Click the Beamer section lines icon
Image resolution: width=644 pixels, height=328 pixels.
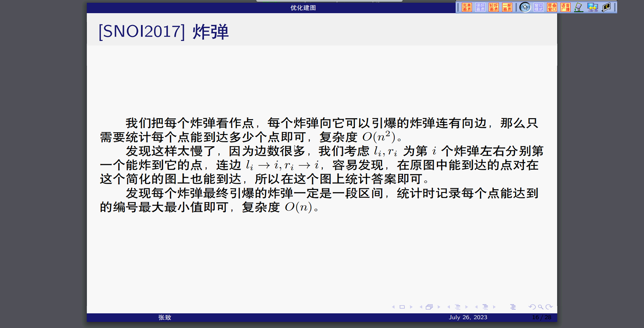[485, 307]
